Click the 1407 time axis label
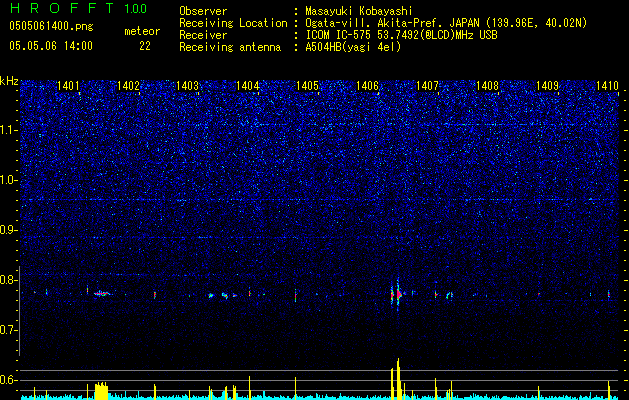 click(428, 85)
